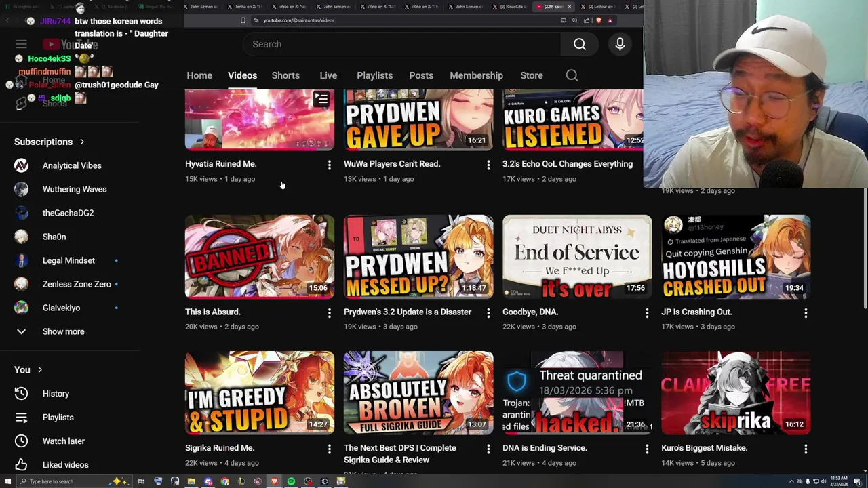Screen dimensions: 868x488
Task: Open the Store tab
Action: click(532, 75)
